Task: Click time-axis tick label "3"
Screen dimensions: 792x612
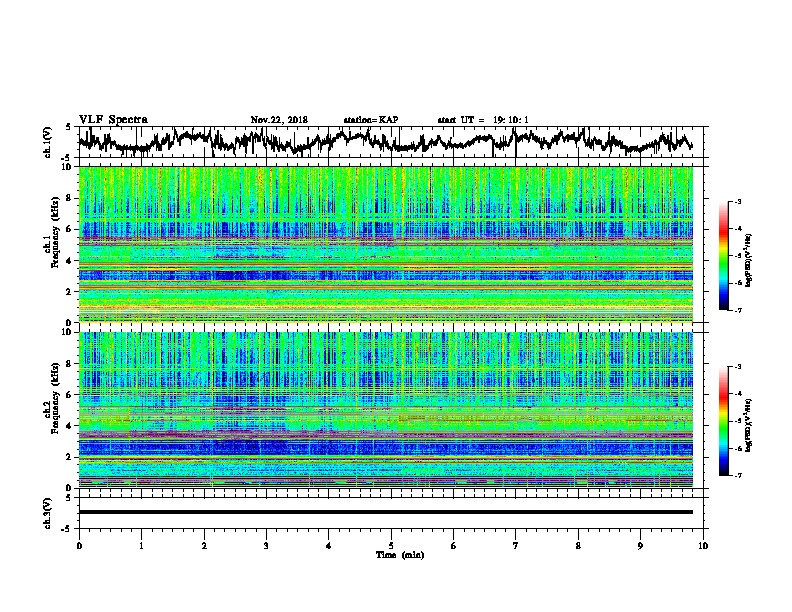Action: coord(266,546)
